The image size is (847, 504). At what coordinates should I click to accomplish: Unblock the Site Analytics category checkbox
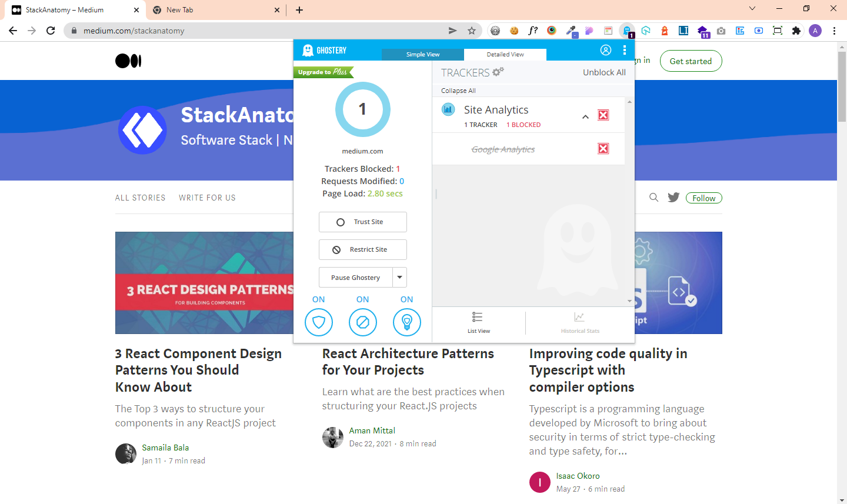pos(603,115)
